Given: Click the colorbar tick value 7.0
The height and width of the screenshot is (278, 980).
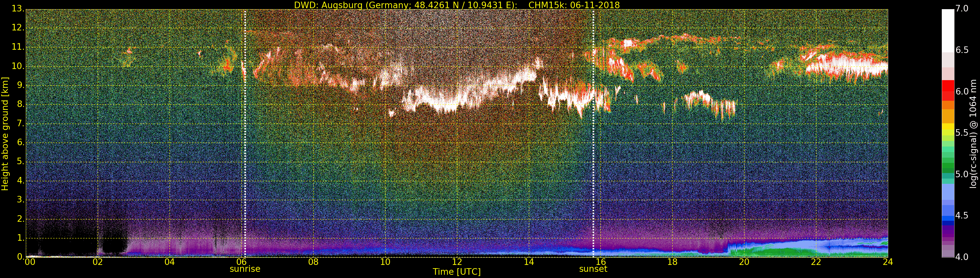Looking at the screenshot, I should tap(962, 9).
